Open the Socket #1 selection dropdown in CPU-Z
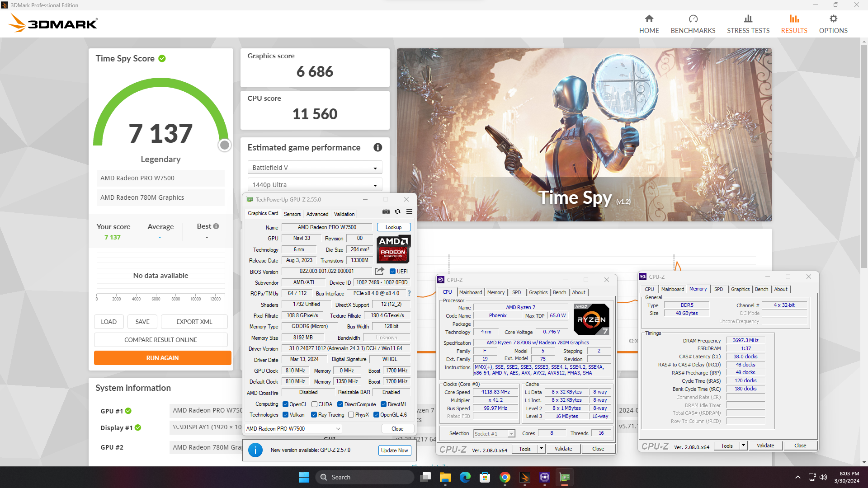The image size is (868, 488). pyautogui.click(x=494, y=434)
